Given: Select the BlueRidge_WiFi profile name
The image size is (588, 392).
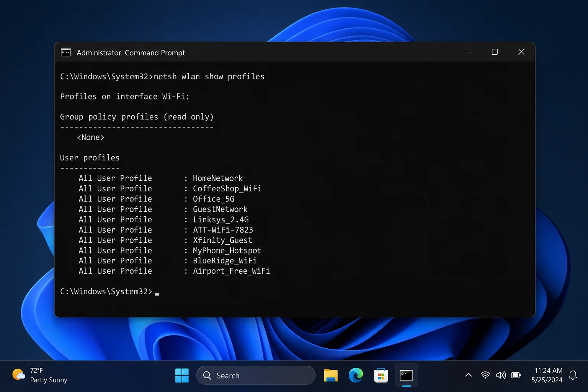Looking at the screenshot, I should tap(225, 261).
